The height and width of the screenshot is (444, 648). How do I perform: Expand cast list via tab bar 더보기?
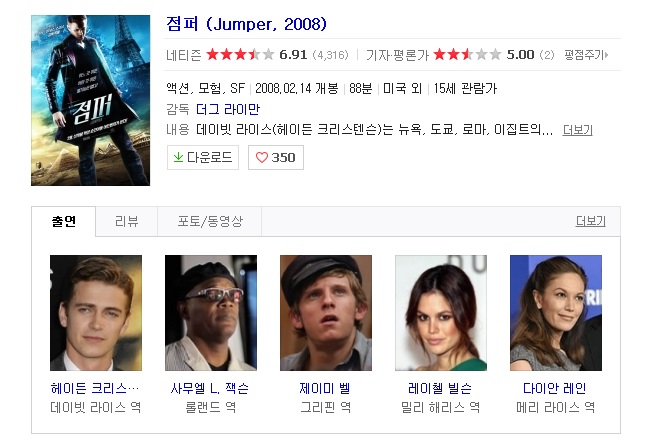pyautogui.click(x=590, y=221)
